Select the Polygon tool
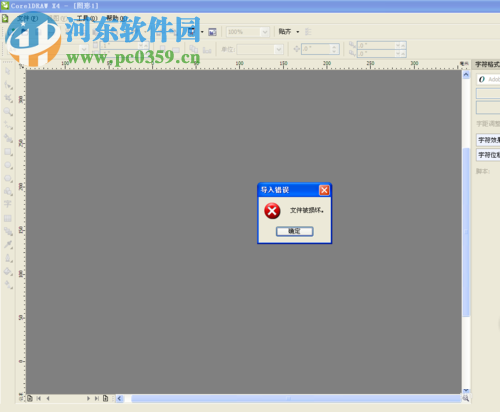The height and width of the screenshot is (412, 500). (8, 178)
